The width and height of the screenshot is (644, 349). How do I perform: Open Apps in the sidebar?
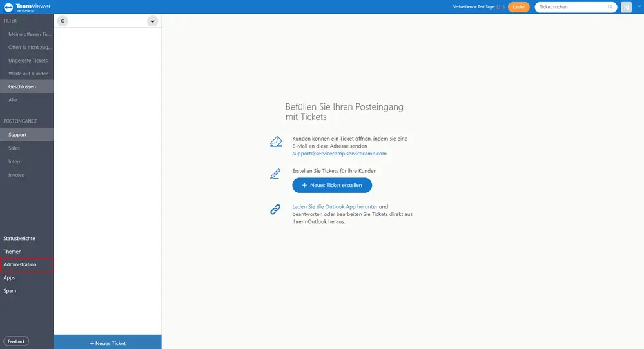(9, 278)
